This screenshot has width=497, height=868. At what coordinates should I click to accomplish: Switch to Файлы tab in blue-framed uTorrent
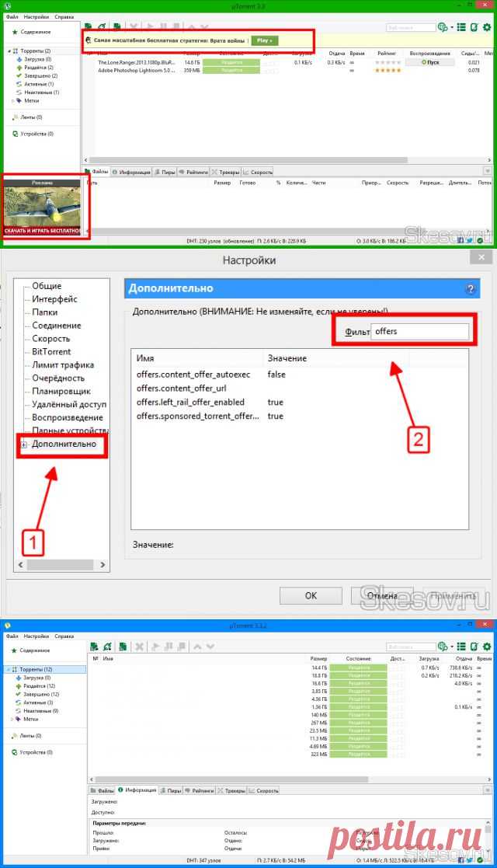point(103,790)
